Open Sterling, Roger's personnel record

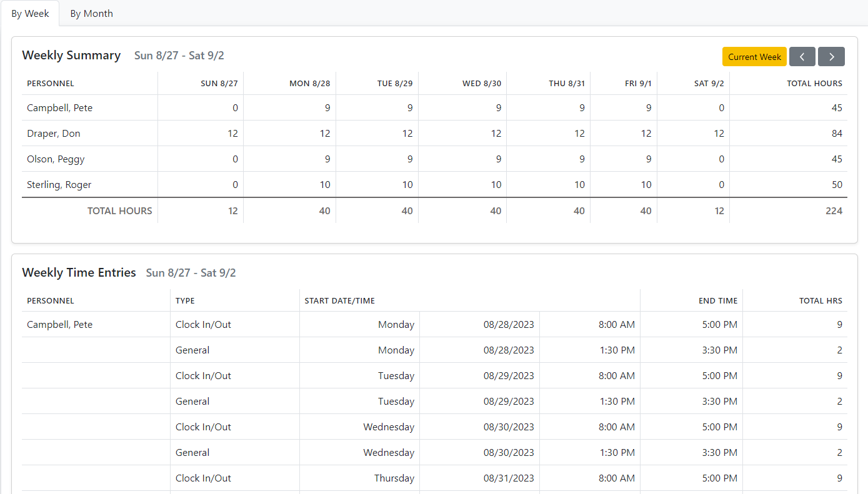click(x=59, y=184)
